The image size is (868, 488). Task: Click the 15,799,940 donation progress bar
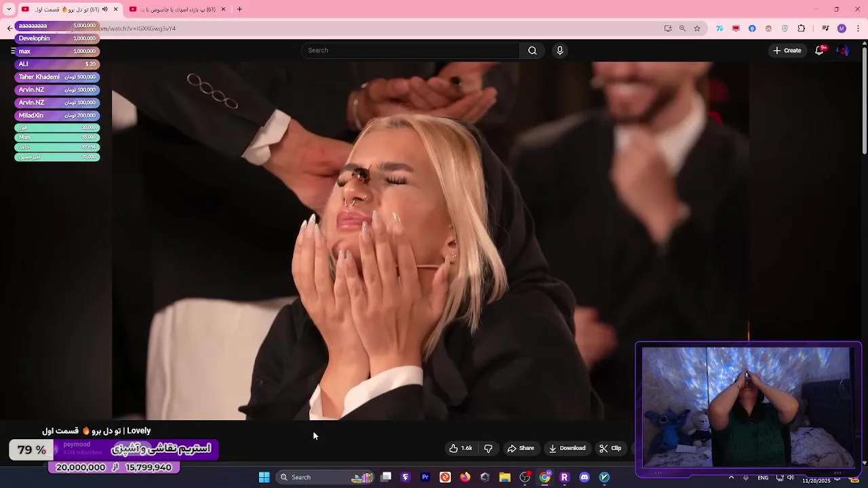point(114,468)
